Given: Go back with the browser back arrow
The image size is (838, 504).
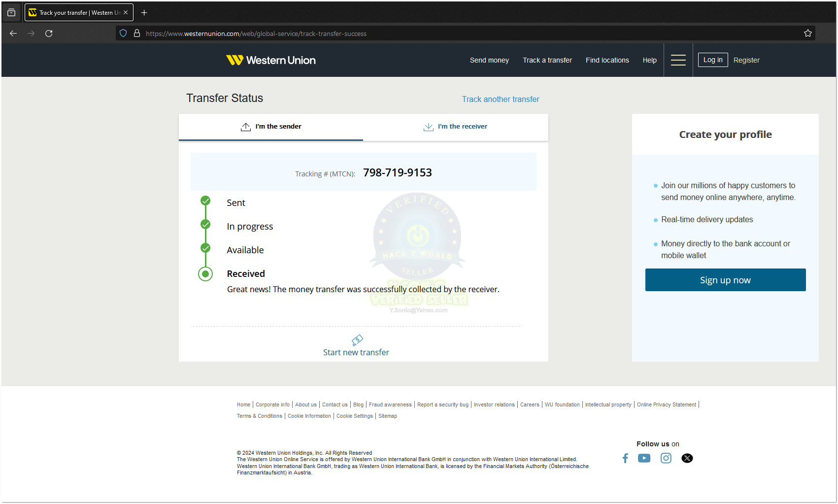Looking at the screenshot, I should 13,34.
